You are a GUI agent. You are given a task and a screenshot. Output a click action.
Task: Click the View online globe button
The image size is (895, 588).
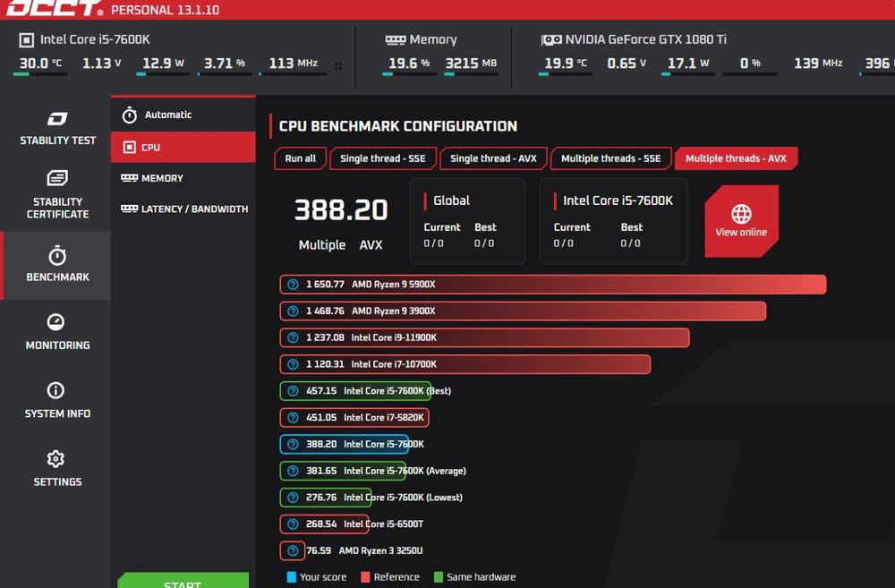tap(741, 221)
